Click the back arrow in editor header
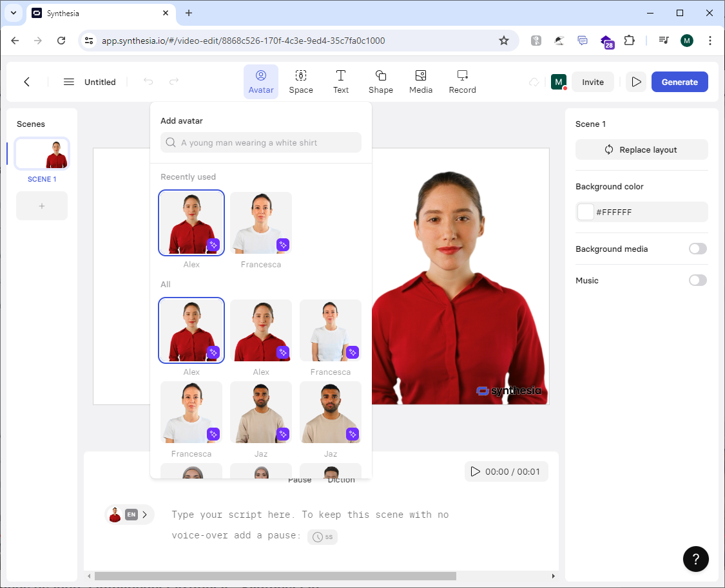Image resolution: width=725 pixels, height=588 pixels. point(27,82)
